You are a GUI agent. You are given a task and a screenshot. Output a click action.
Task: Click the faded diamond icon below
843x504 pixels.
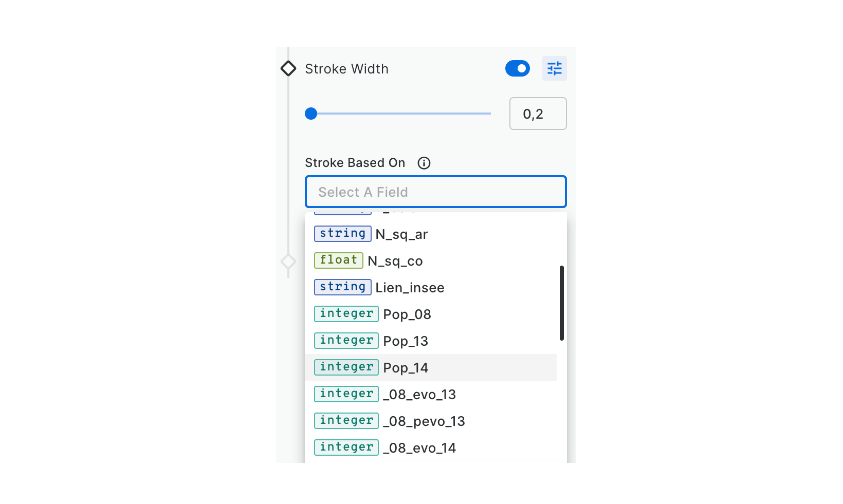(288, 262)
